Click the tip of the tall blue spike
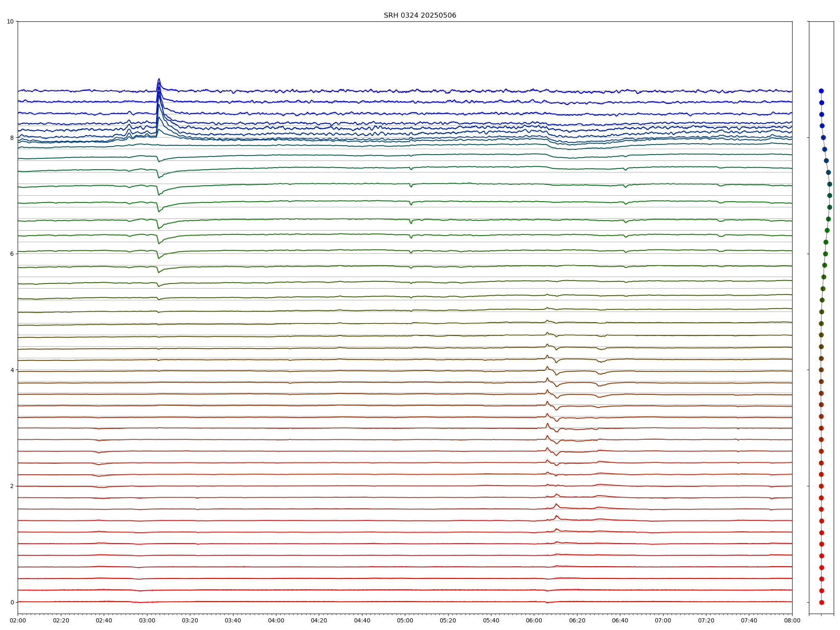Image resolution: width=840 pixels, height=630 pixels. coord(159,79)
